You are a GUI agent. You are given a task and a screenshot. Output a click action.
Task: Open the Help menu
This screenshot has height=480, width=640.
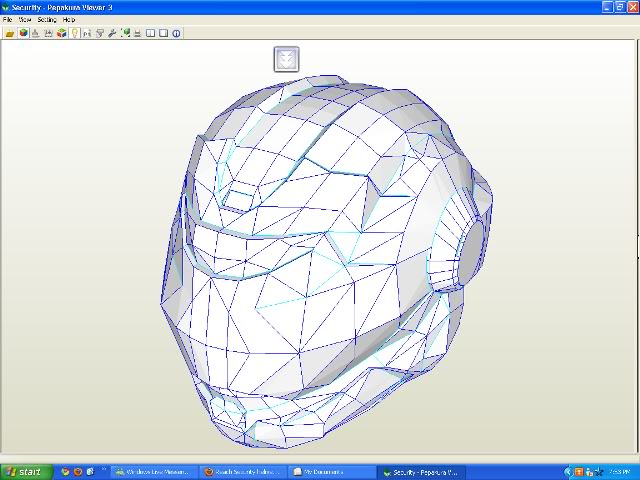click(x=69, y=20)
